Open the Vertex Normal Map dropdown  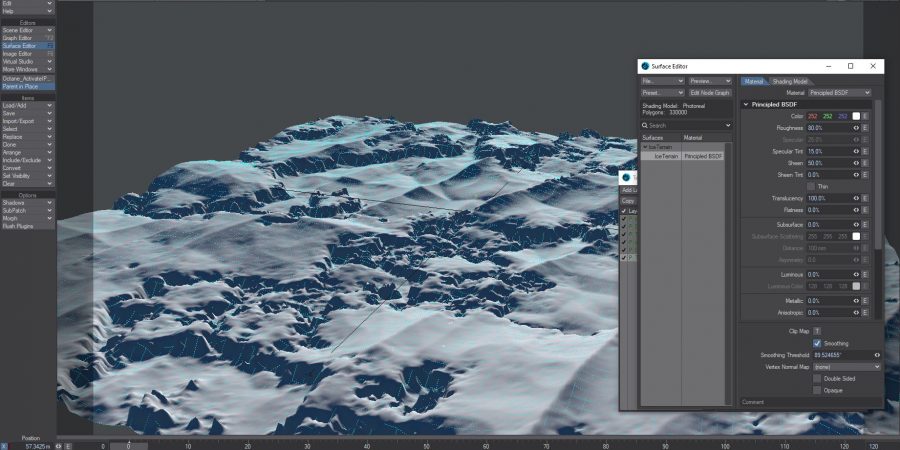click(x=846, y=367)
